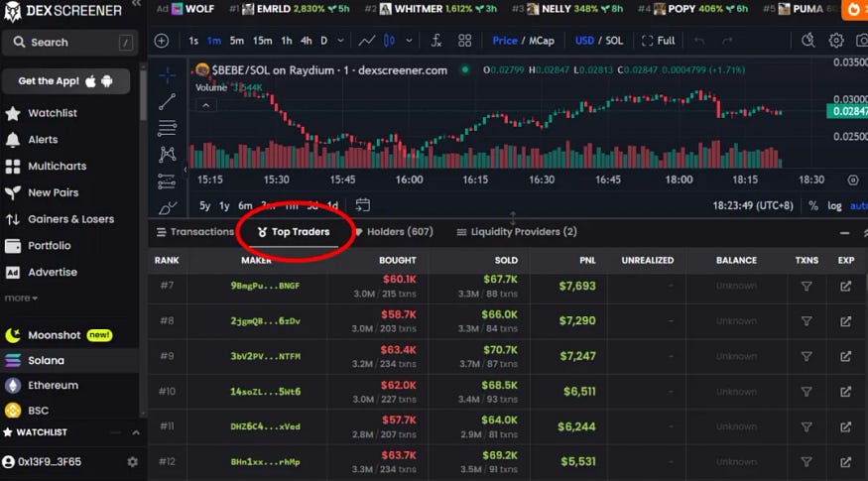This screenshot has height=481, width=868.
Task: Open the Liquidity Providers (2) tab
Action: pyautogui.click(x=517, y=232)
